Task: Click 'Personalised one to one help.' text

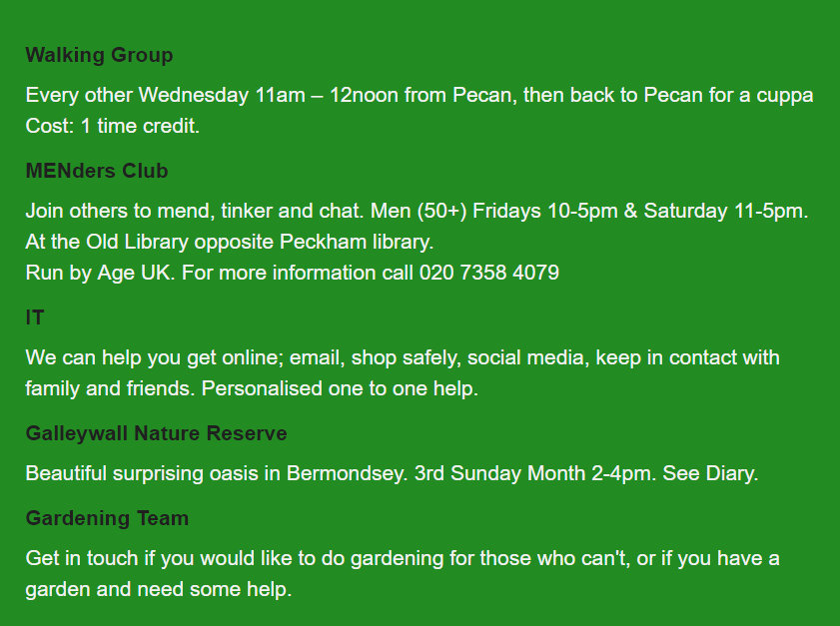Action: (340, 388)
